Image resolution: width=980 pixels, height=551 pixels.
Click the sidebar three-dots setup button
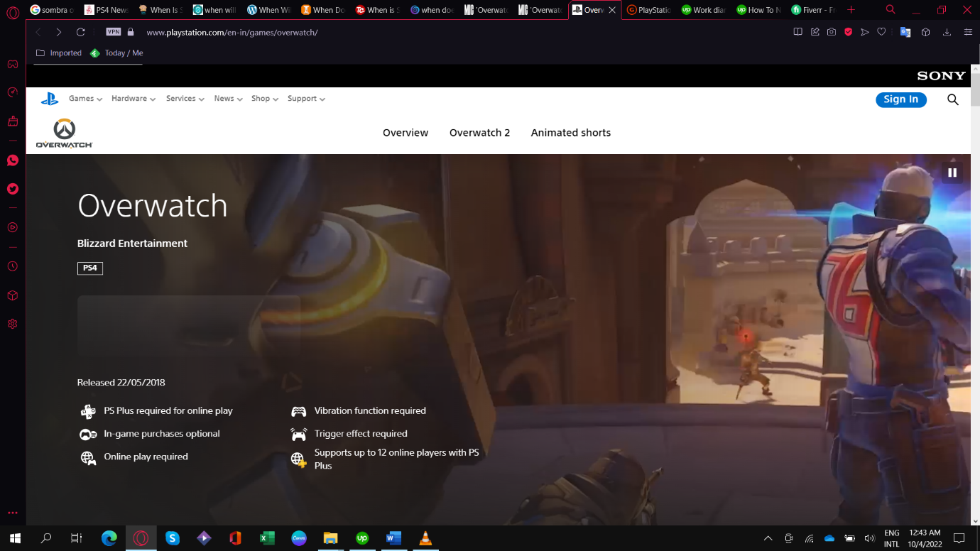point(13,513)
